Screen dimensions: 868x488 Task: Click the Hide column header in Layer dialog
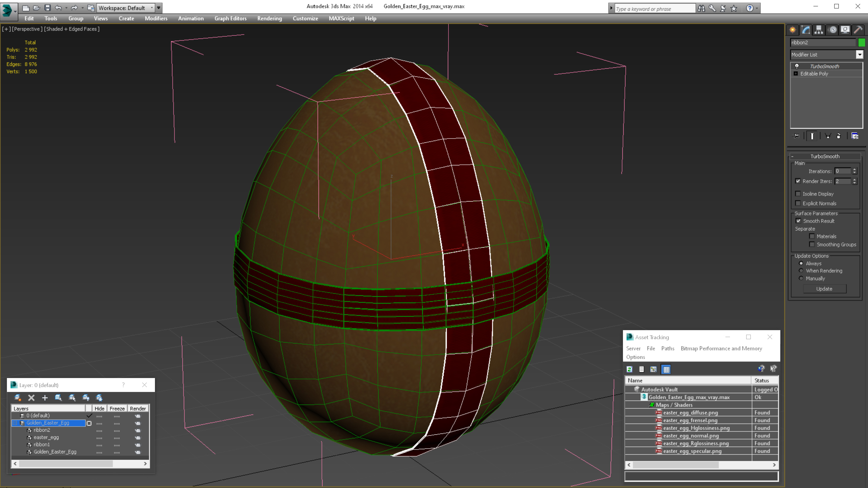(99, 408)
